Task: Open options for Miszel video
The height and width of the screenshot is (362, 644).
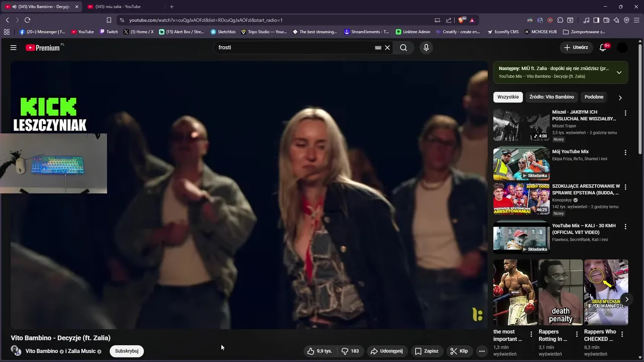Action: (x=625, y=113)
